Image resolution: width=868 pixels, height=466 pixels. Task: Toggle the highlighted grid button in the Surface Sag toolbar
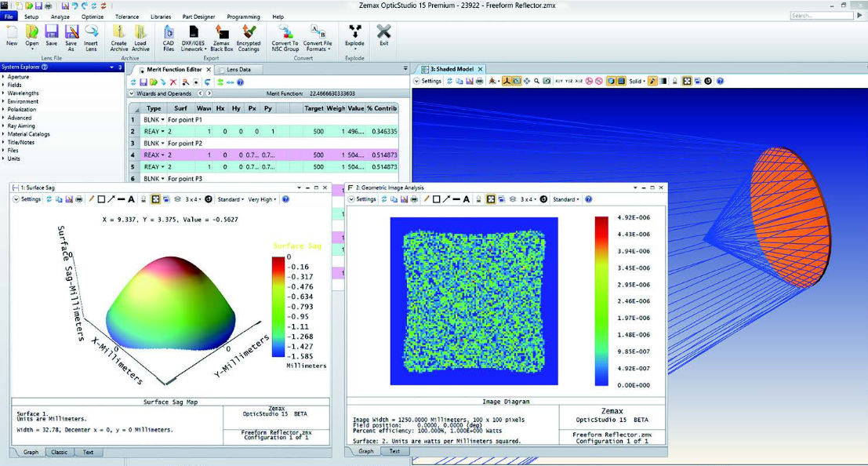[x=155, y=199]
